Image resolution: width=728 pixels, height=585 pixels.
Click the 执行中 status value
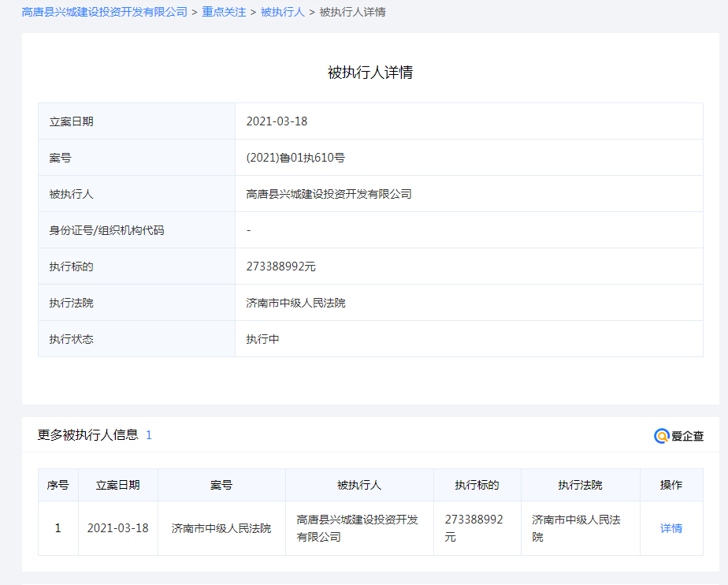coord(262,339)
